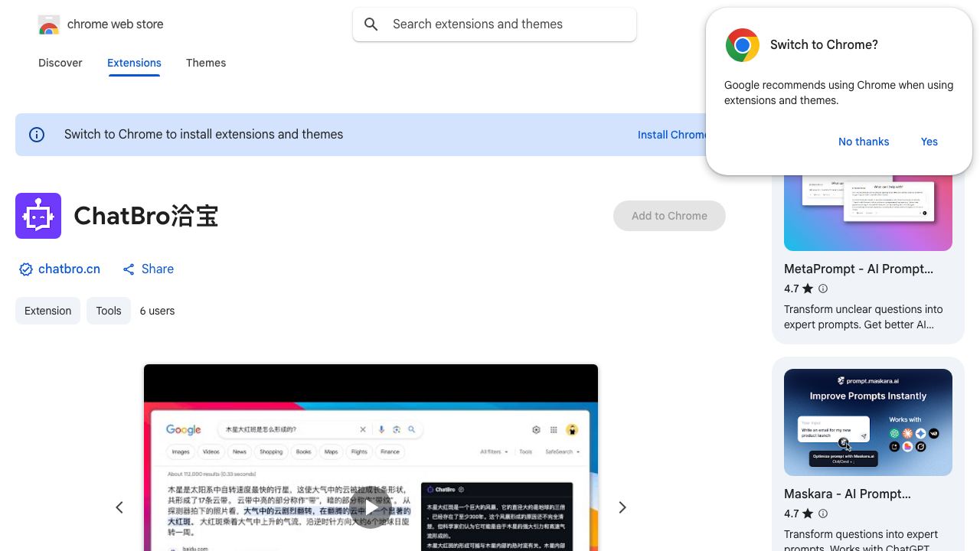Click the info icon in blue banner
Viewport: 980px width, 551px height.
pos(37,135)
